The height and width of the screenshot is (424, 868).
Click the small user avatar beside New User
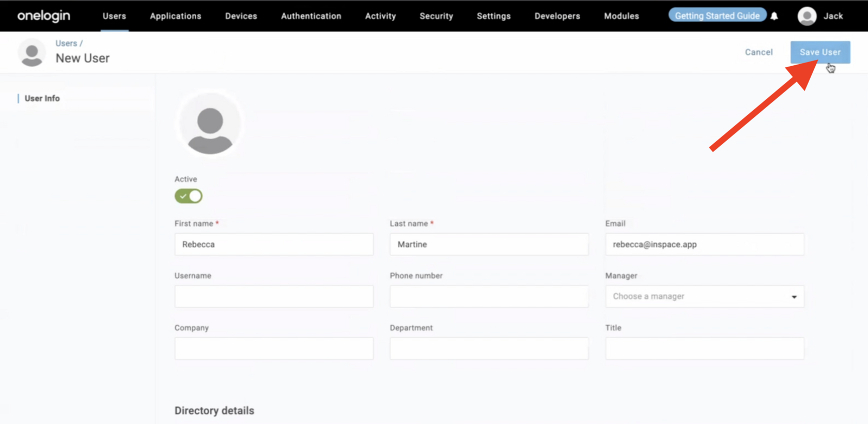(x=32, y=53)
